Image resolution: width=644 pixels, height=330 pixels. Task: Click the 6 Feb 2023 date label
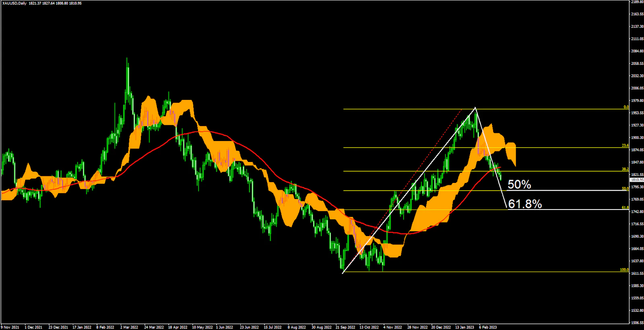[488, 327]
